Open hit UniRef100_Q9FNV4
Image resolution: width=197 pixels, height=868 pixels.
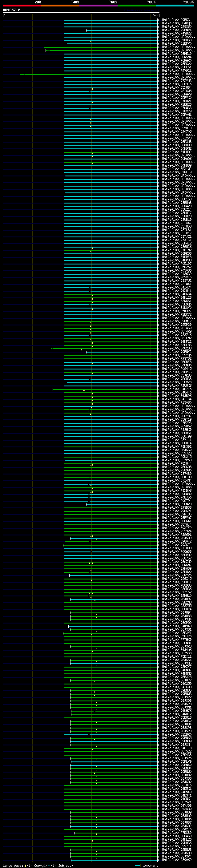177,30
